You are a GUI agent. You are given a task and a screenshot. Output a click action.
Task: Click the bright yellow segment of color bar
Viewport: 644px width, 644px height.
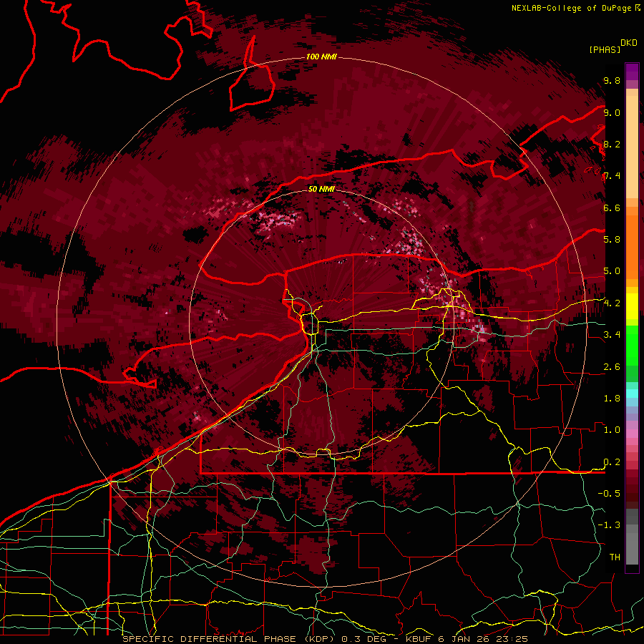click(632, 306)
